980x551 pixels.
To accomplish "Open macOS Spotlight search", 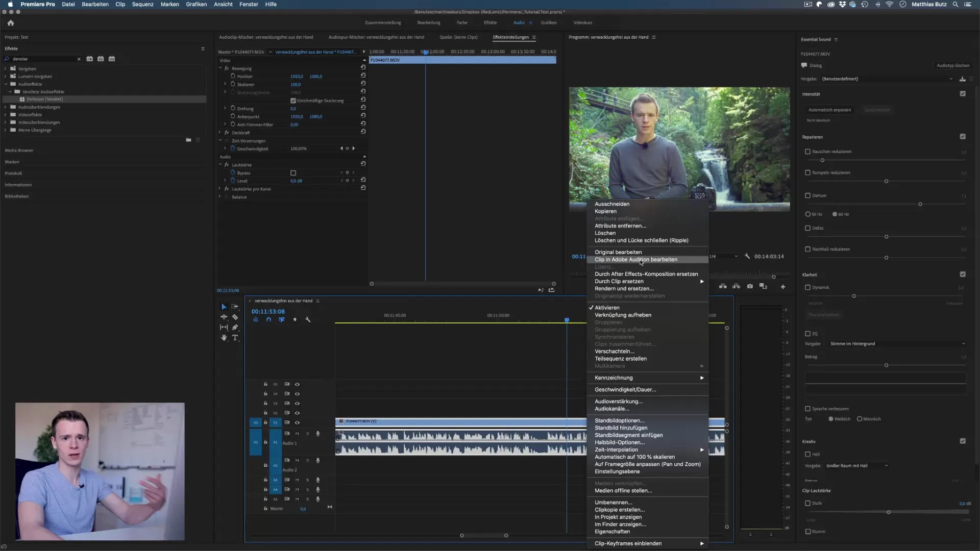I will coord(955,4).
